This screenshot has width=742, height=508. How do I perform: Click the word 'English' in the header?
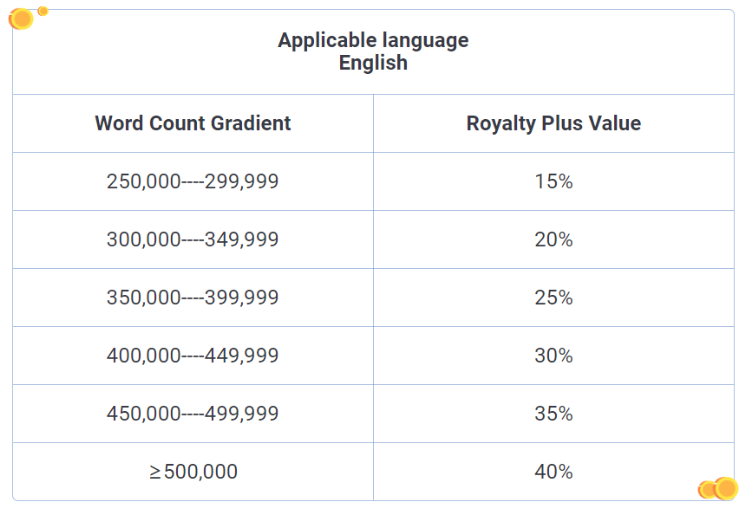(x=373, y=63)
